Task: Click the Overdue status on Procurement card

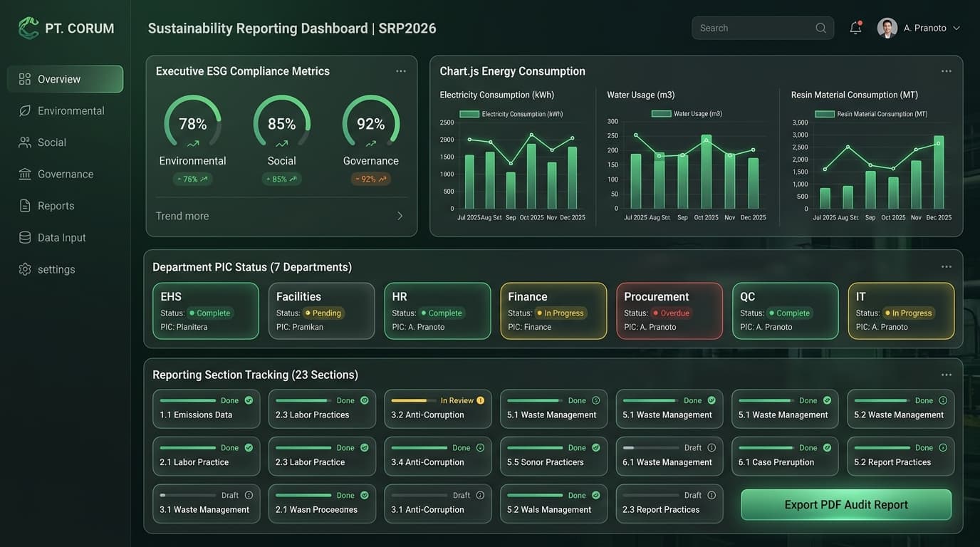Action: coord(671,313)
